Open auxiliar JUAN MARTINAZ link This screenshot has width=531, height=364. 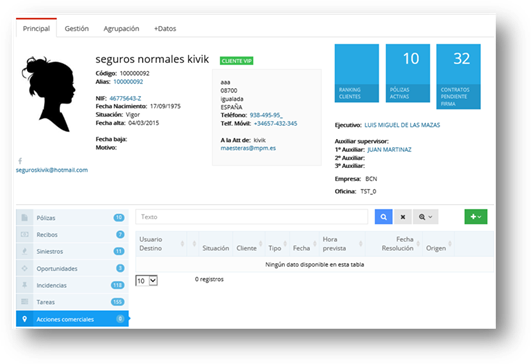click(389, 149)
